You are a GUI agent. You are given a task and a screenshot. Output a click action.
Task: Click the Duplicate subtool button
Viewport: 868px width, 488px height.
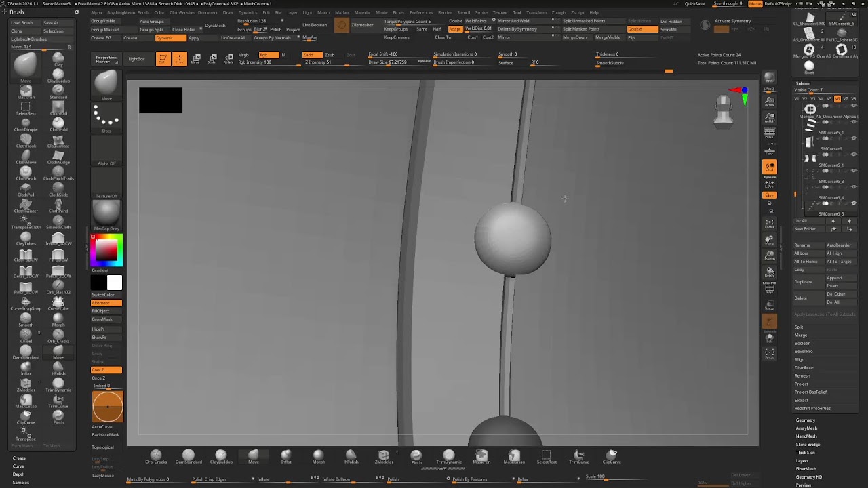pyautogui.click(x=808, y=282)
